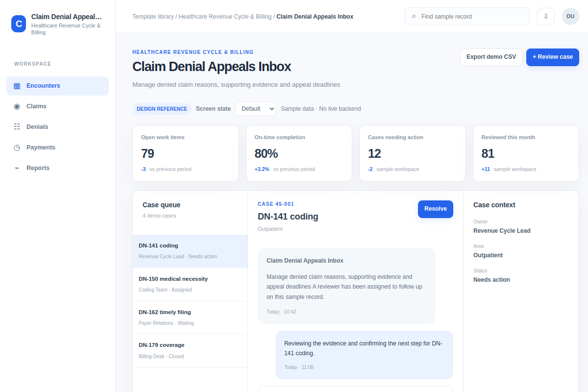Image resolution: width=588 pixels, height=392 pixels.
Task: Click the Template library breadcrumb
Action: pos(153,17)
